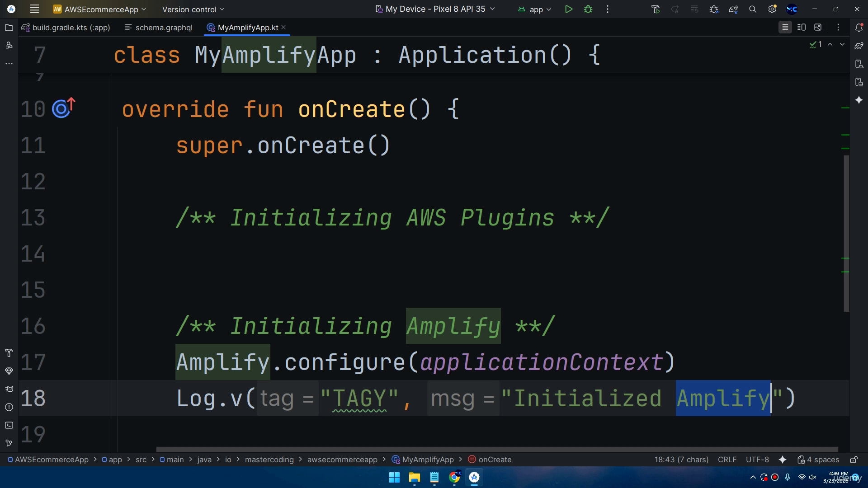Open the Logcat tool window cat icon

tap(9, 389)
